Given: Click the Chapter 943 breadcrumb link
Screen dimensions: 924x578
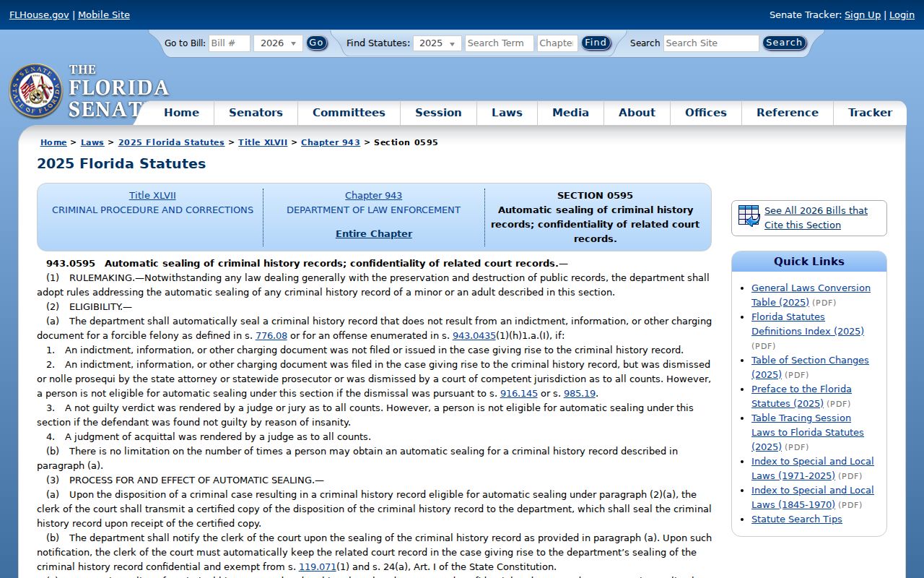Looking at the screenshot, I should [x=331, y=142].
